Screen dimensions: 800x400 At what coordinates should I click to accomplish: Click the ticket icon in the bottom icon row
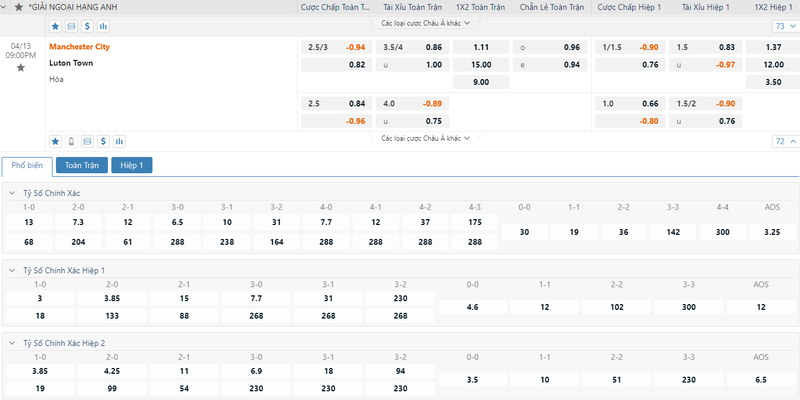coord(87,141)
